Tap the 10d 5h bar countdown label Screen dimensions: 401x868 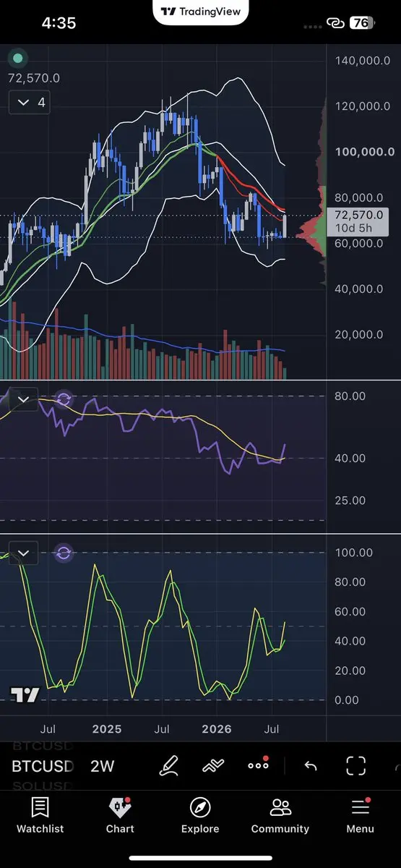(x=355, y=229)
